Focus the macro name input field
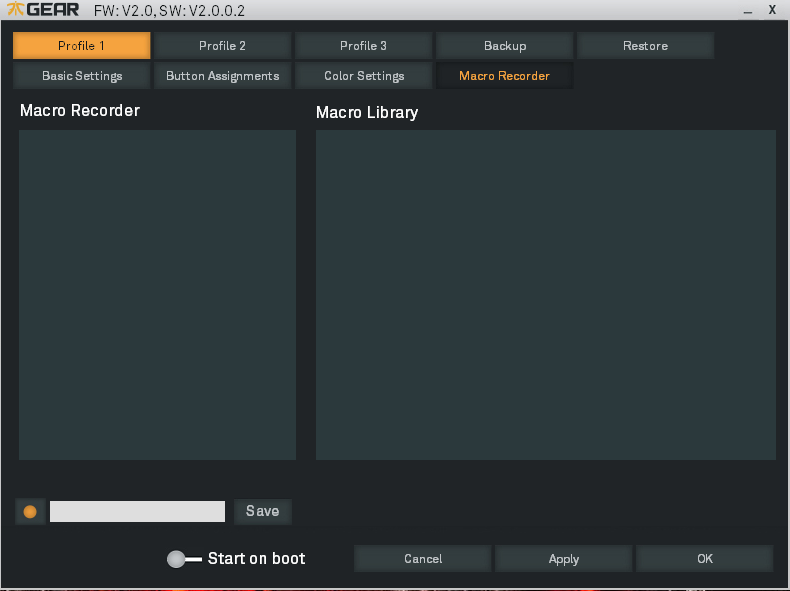 coord(138,511)
